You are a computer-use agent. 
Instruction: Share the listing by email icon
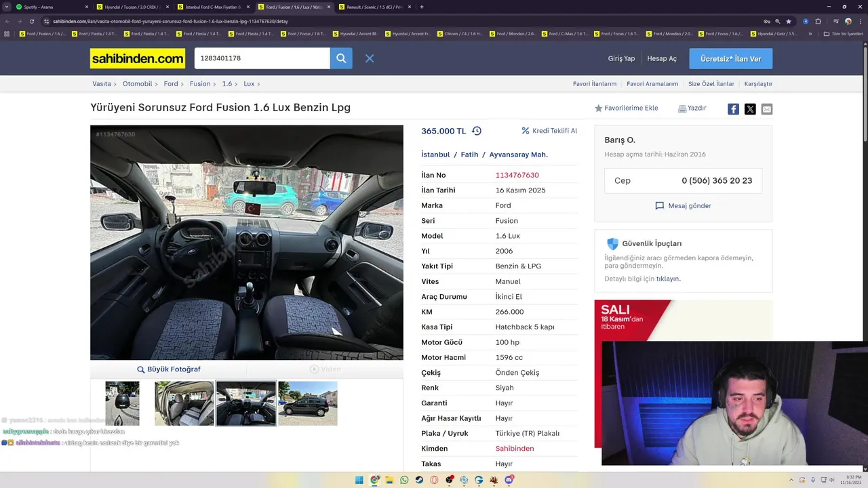[767, 109]
